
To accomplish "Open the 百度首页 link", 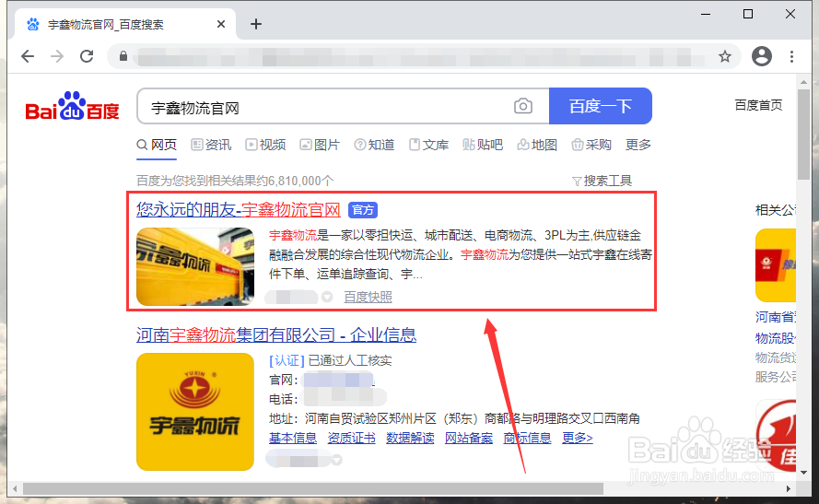I will (758, 106).
